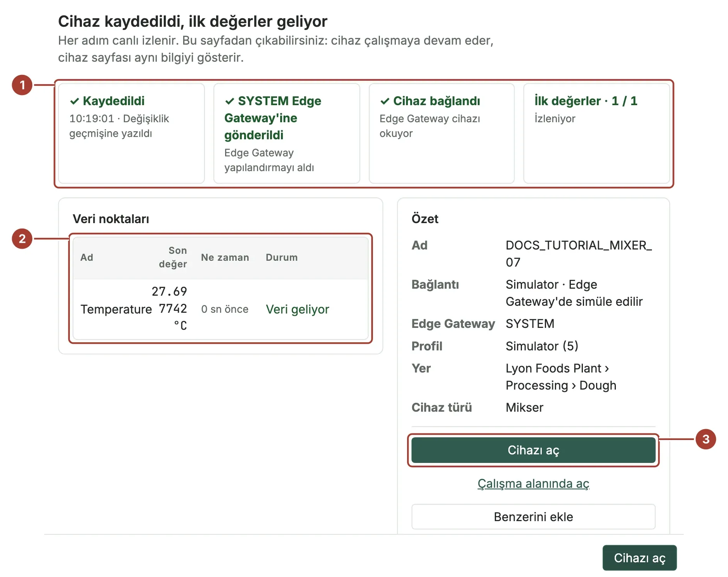
Task: Open the device with the summary panel Cihazı aç button
Action: point(533,450)
